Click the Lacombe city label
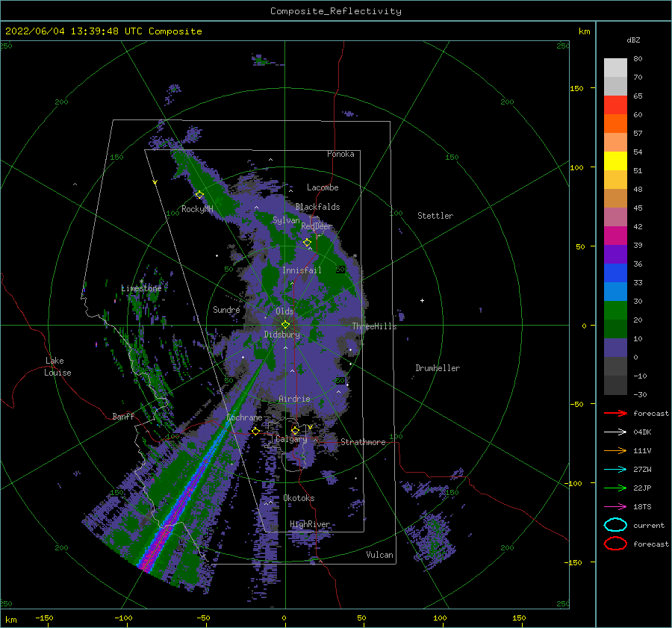This screenshot has height=628, width=672. [x=323, y=187]
